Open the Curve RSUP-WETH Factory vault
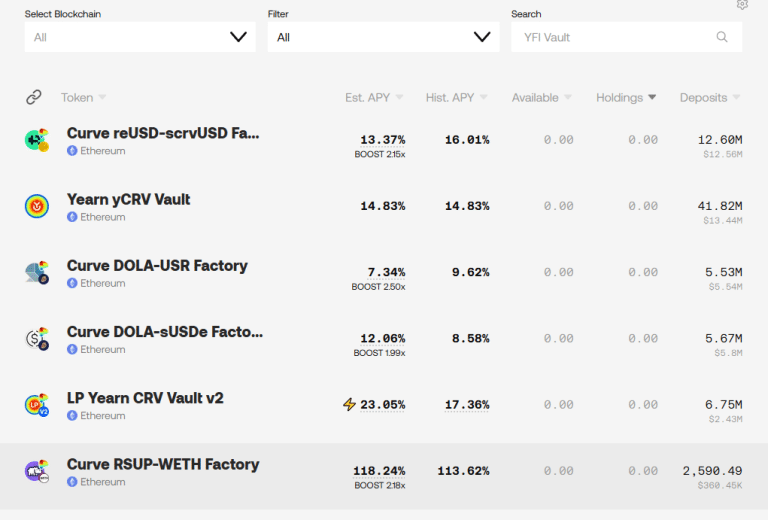768x520 pixels. (x=163, y=464)
